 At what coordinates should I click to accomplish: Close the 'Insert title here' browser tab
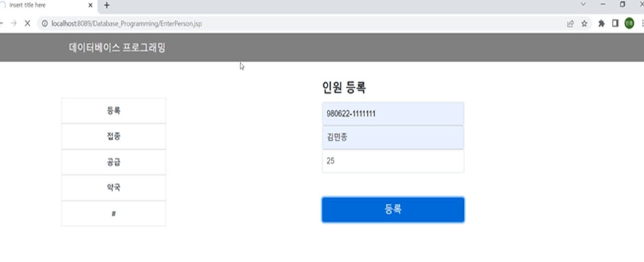click(90, 5)
